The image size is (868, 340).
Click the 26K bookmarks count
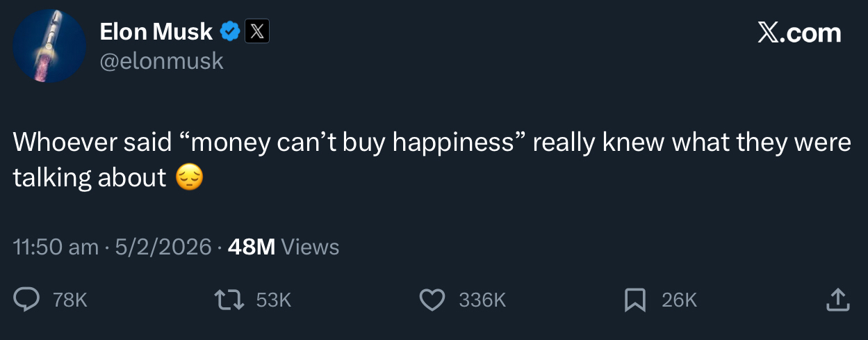pyautogui.click(x=679, y=300)
